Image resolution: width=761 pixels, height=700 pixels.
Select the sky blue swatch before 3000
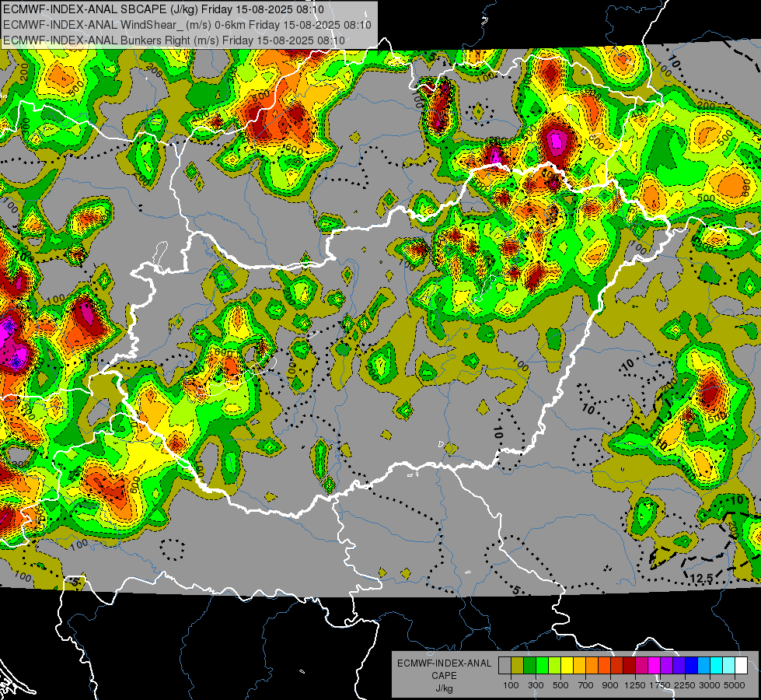click(x=704, y=666)
